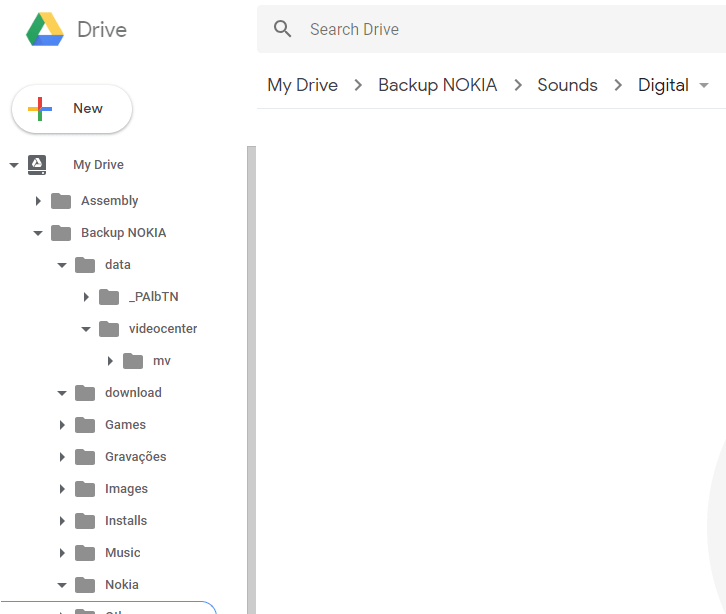Select videocenter label in folder tree
This screenshot has height=614, width=726.
click(x=163, y=329)
